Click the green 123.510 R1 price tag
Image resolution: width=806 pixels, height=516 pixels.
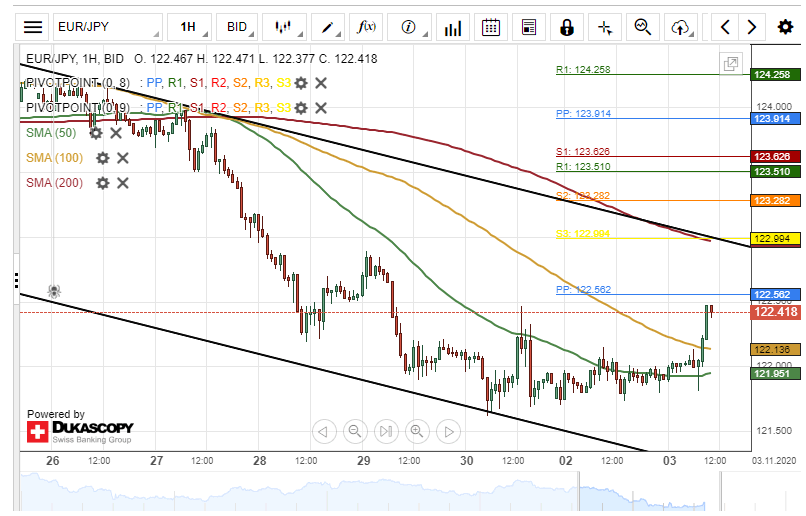click(x=775, y=171)
